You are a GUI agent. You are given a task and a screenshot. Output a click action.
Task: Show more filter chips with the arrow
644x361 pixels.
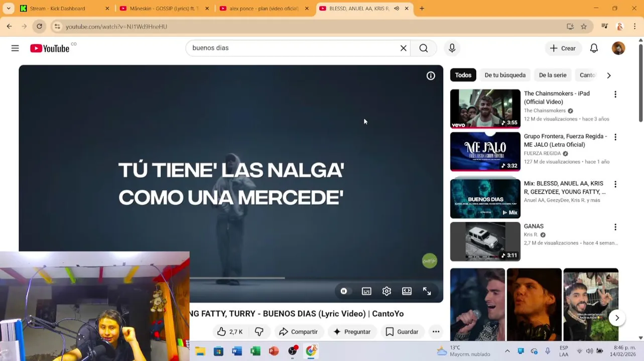tap(609, 76)
